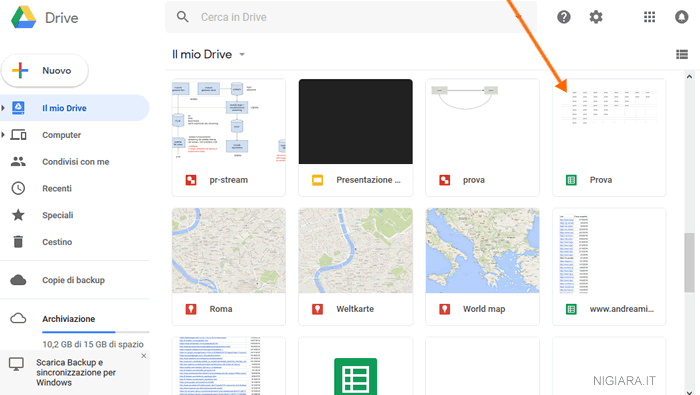Screen dimensions: 700x395
Task: Open the Il mio Drive title dropdown
Action: 242,54
